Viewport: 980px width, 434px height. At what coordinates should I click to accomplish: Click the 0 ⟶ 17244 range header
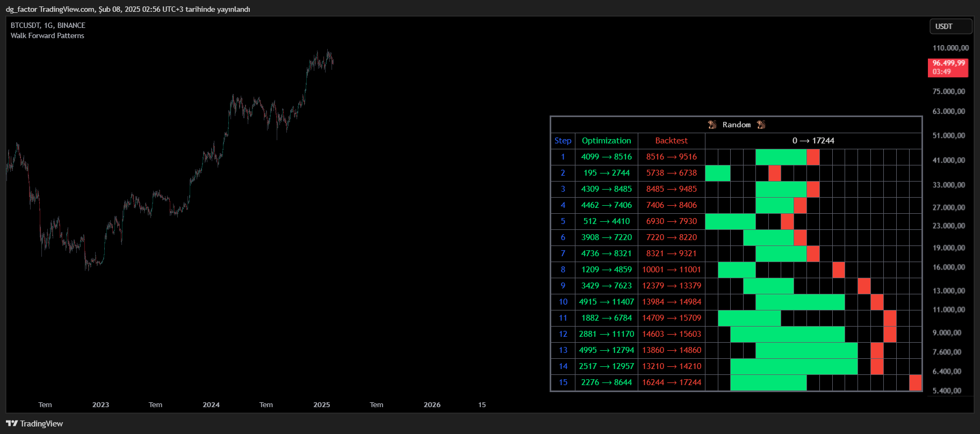click(x=813, y=141)
